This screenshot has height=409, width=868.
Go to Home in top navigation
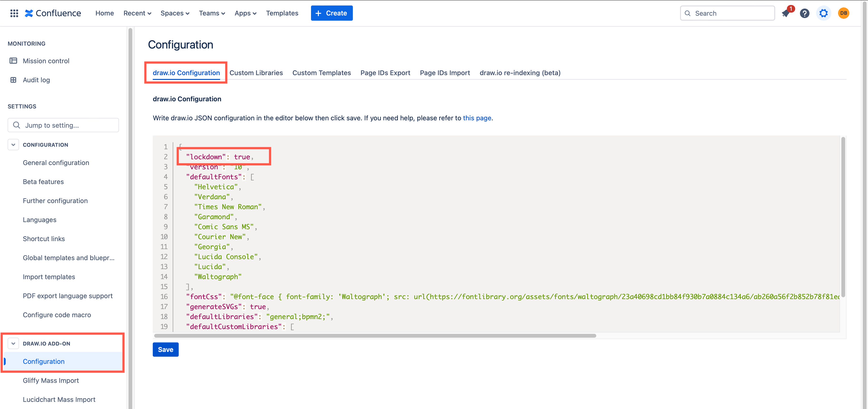click(104, 13)
